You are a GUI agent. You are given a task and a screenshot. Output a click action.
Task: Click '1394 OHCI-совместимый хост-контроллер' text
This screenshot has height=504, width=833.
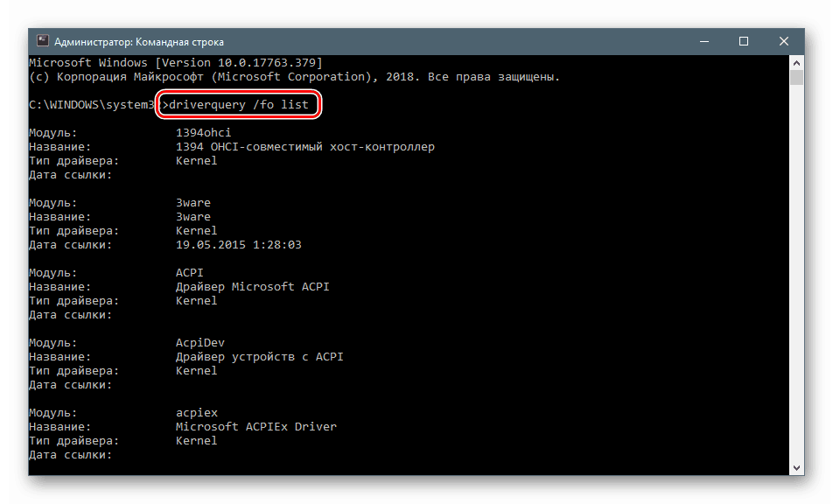304,147
